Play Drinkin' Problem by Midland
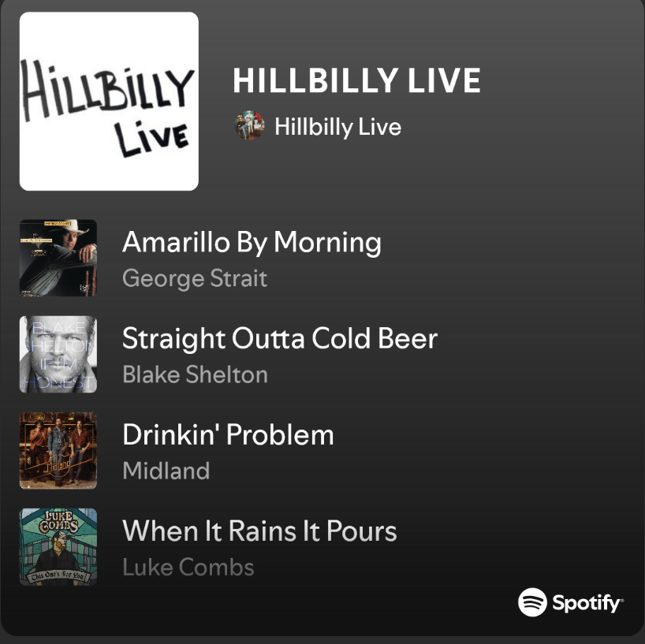645x644 pixels. 227,434
